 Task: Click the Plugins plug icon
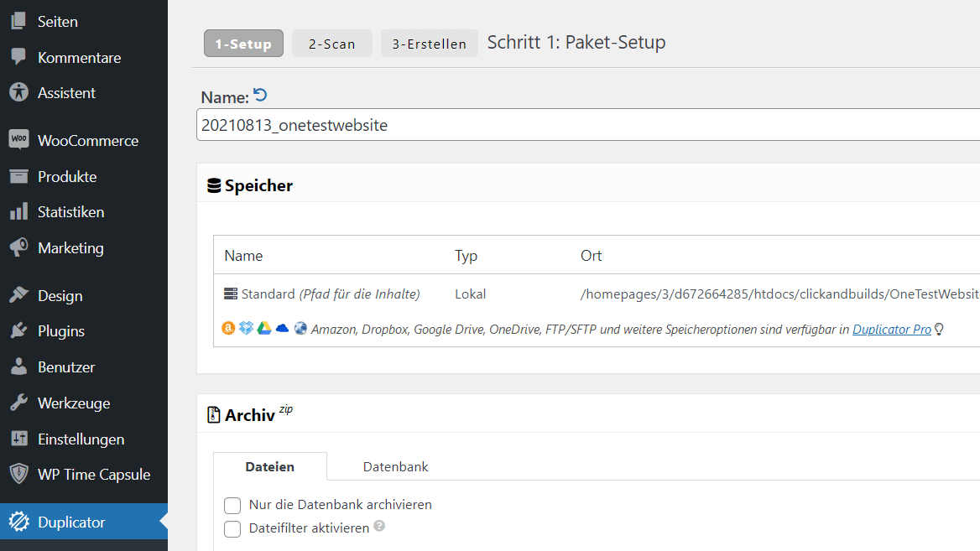click(x=18, y=330)
